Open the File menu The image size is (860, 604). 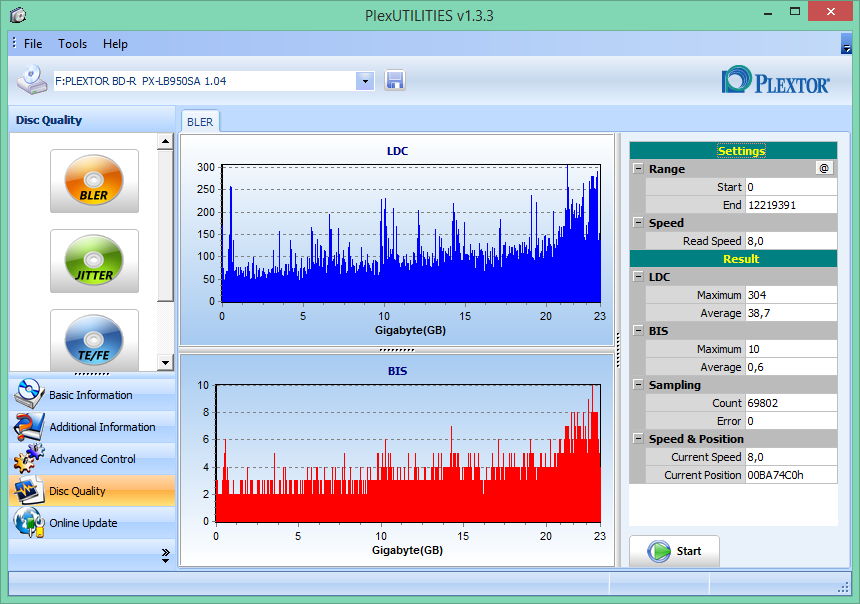[33, 44]
